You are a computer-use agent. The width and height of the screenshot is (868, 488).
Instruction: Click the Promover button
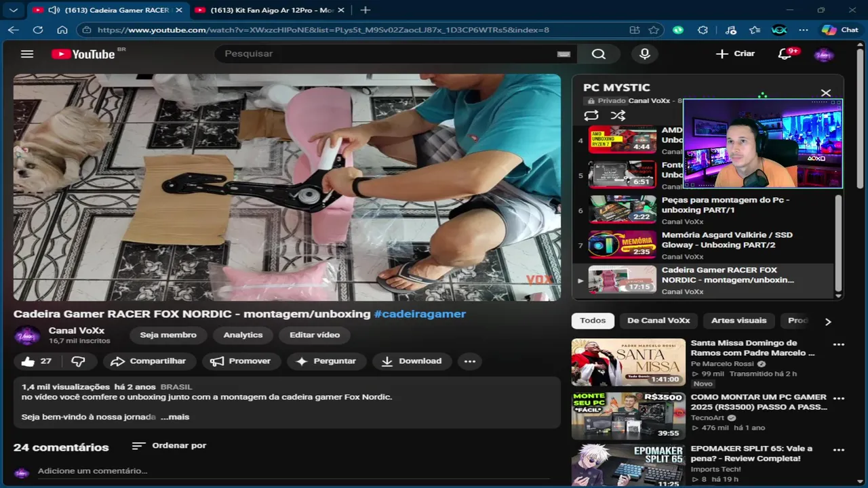tap(241, 361)
